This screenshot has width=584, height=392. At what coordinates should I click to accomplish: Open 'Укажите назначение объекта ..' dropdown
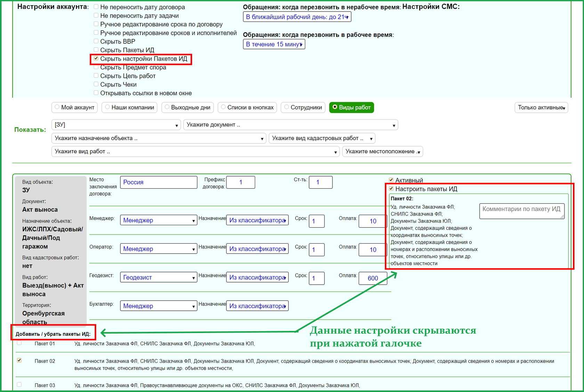click(159, 138)
